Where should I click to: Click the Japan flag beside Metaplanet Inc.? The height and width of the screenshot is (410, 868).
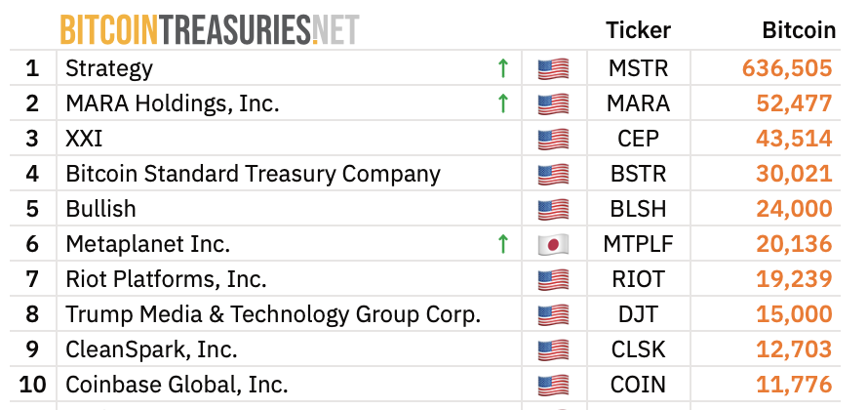tap(553, 244)
